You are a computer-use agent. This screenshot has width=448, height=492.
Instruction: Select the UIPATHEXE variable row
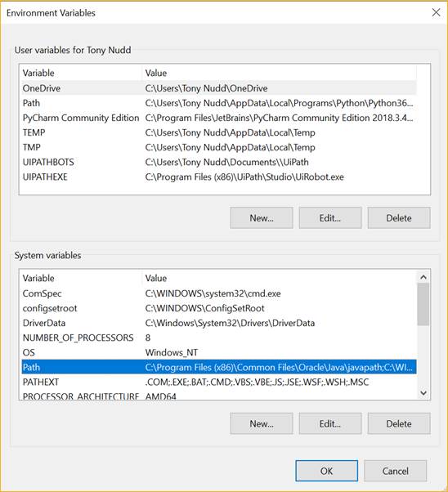pyautogui.click(x=219, y=177)
